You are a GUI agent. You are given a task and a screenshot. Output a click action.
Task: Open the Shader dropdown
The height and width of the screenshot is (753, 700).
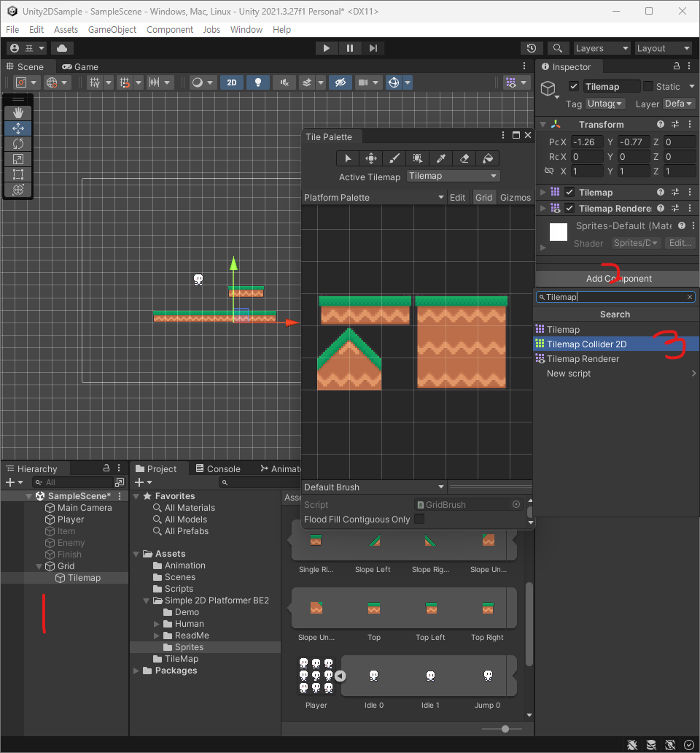pyautogui.click(x=636, y=243)
